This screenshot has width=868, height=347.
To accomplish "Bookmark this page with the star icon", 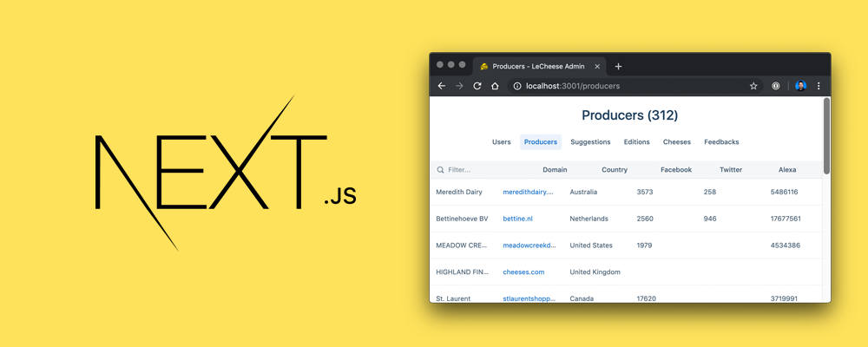I will coord(753,86).
